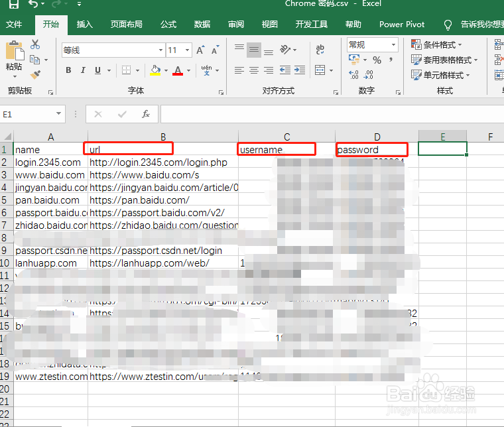Switch to 帮助 Help tab
This screenshot has height=427, width=504.
(353, 25)
